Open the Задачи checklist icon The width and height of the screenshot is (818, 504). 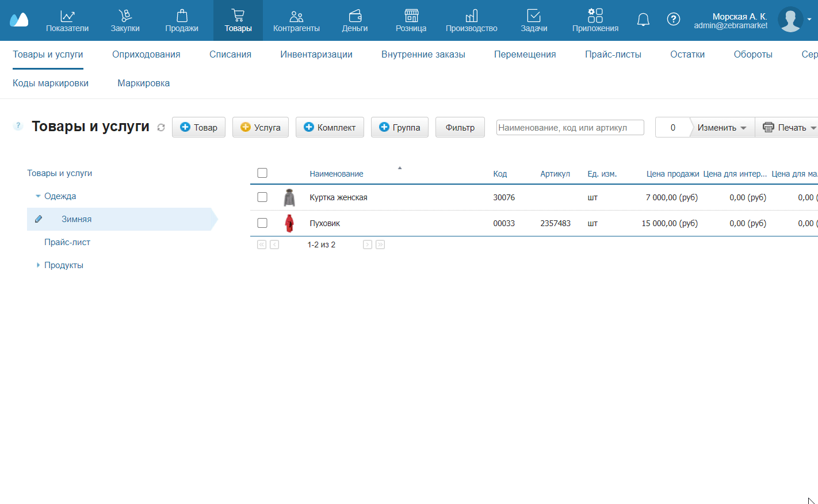534,16
